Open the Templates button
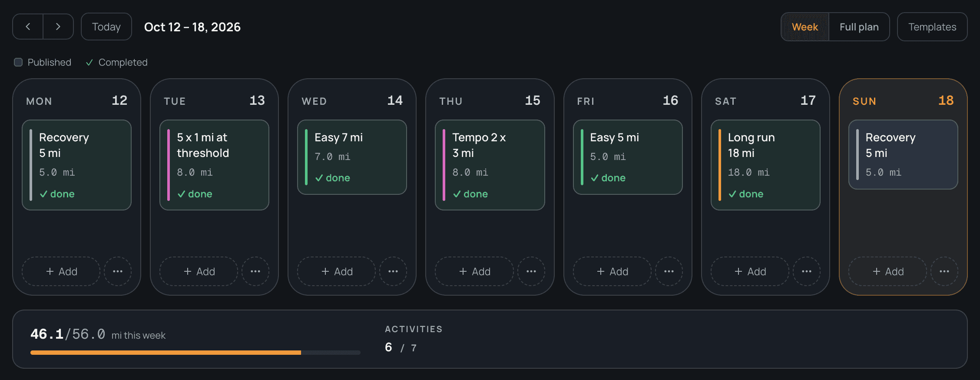The height and width of the screenshot is (380, 980). coord(932,27)
